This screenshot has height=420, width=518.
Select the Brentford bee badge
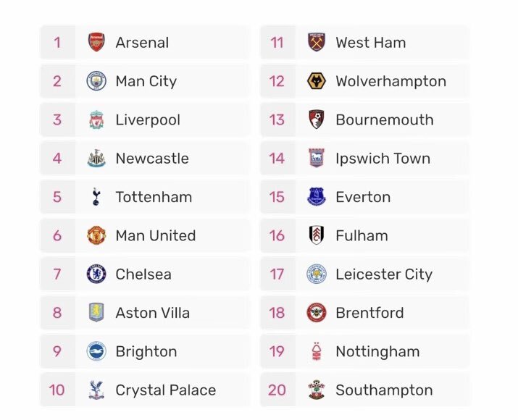[x=317, y=313]
